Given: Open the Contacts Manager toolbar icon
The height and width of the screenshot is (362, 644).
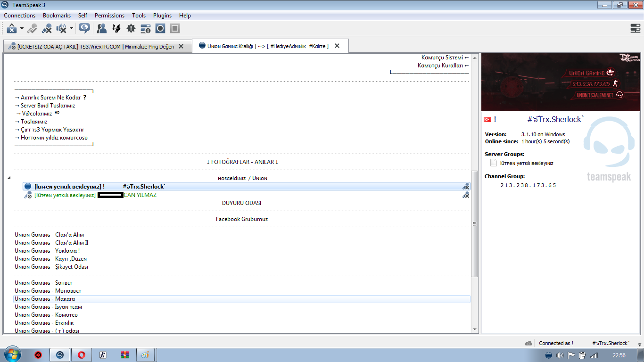Looking at the screenshot, I should (101, 28).
